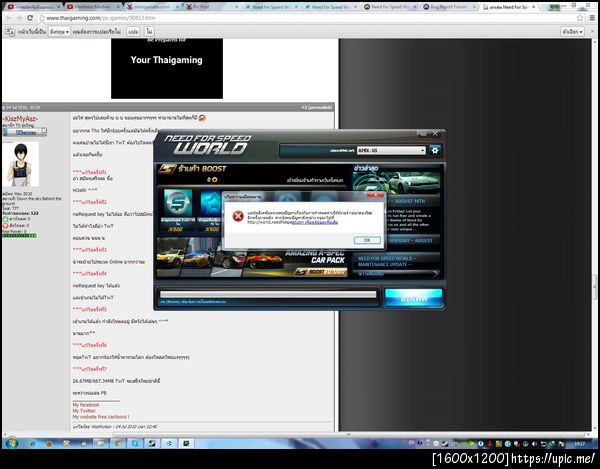
Task: Click the translate icon in translate bar
Action: coord(10,32)
